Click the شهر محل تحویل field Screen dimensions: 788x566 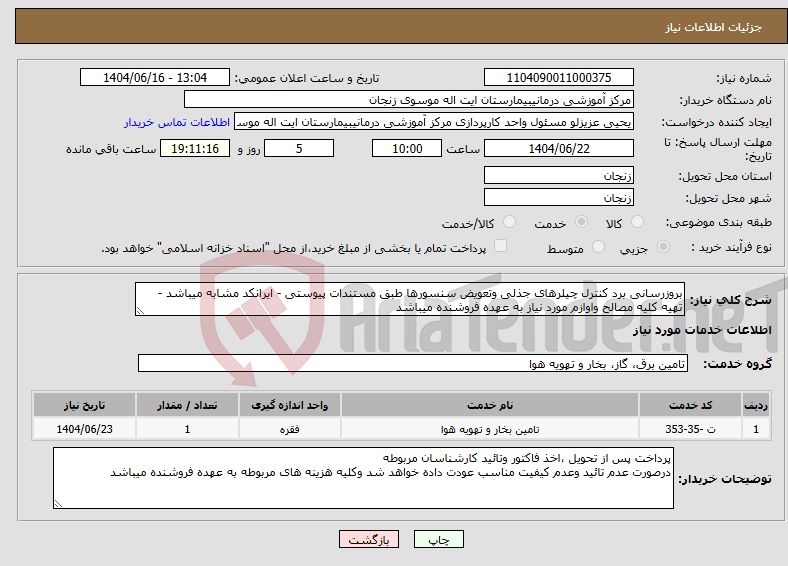pyautogui.click(x=558, y=197)
